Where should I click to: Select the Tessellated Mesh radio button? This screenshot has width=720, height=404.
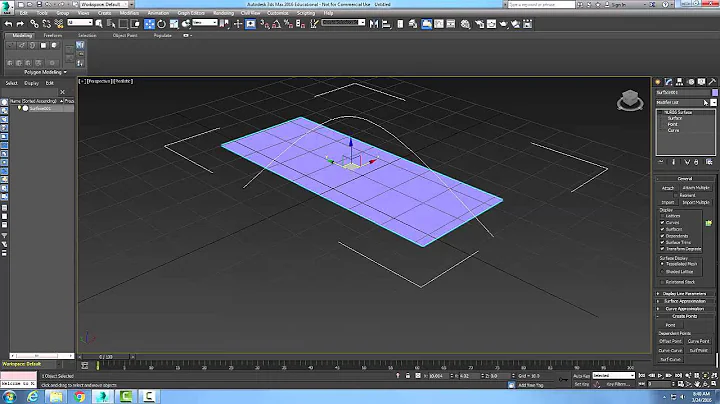(x=663, y=264)
